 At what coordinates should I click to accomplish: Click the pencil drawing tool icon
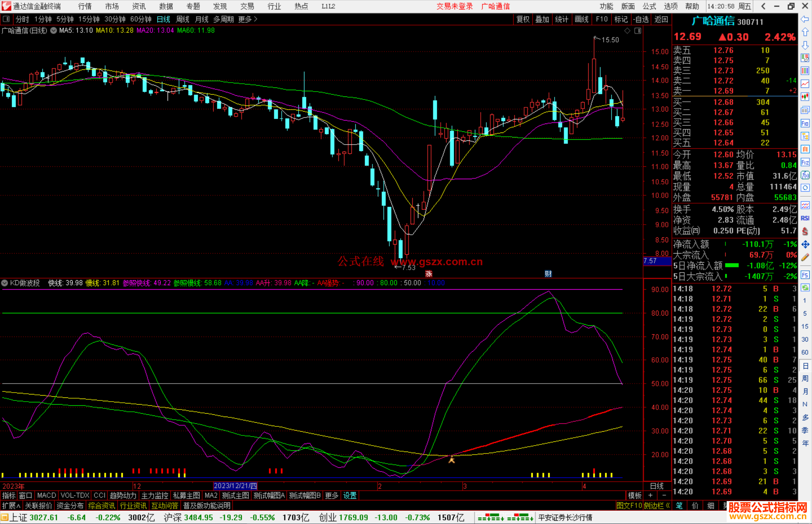[x=805, y=257]
